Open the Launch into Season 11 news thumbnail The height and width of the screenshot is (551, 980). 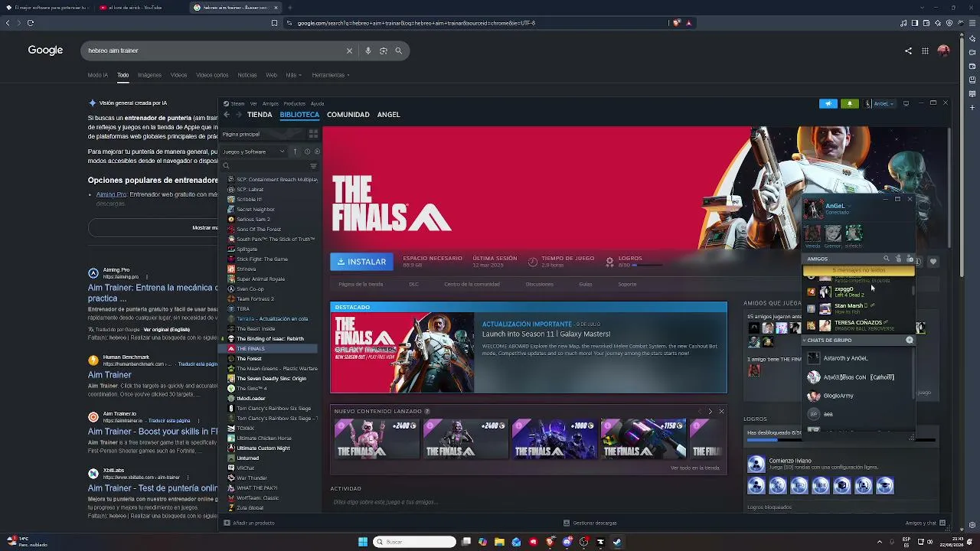coord(403,353)
